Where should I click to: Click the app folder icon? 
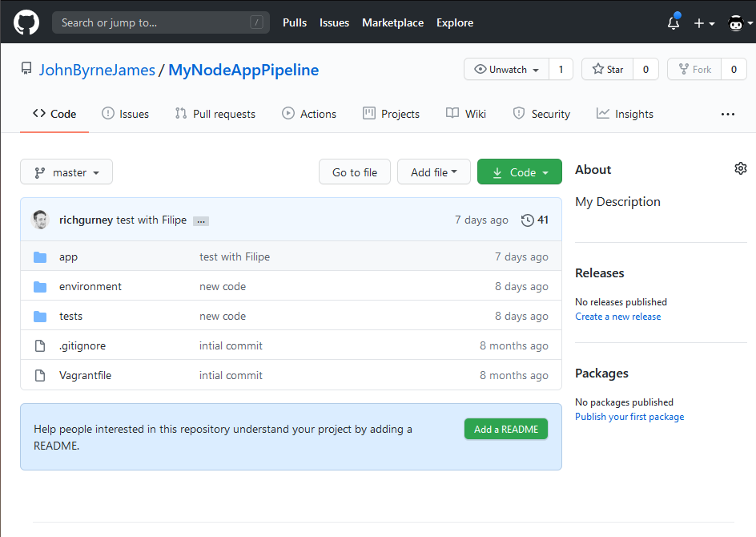pyautogui.click(x=40, y=257)
